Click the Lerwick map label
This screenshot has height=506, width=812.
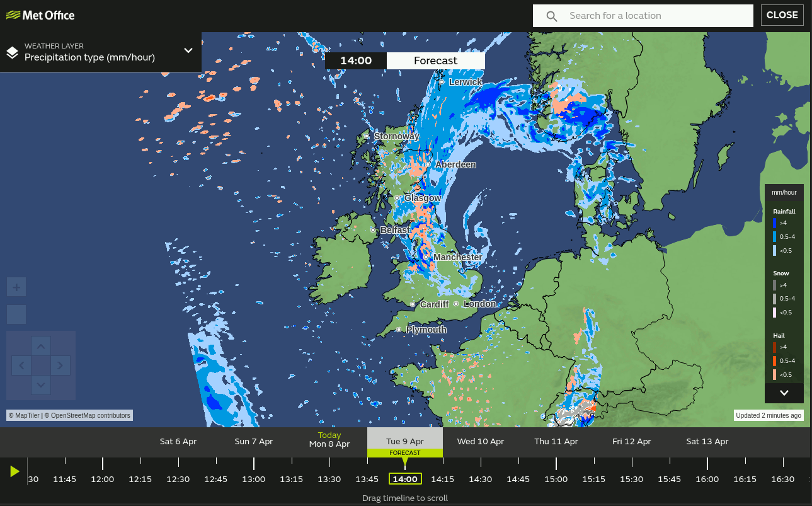point(466,82)
